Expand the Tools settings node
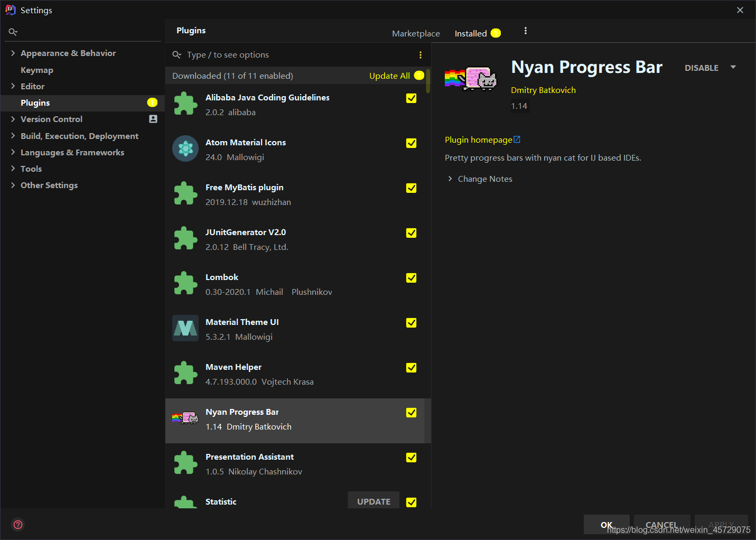This screenshot has width=756, height=540. [x=13, y=169]
